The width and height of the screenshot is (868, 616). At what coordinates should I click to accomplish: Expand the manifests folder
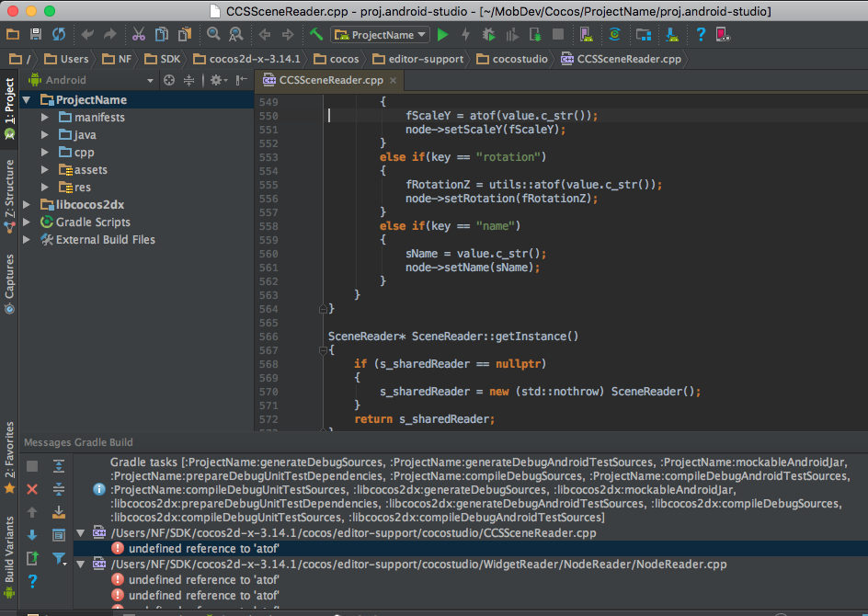pyautogui.click(x=45, y=118)
